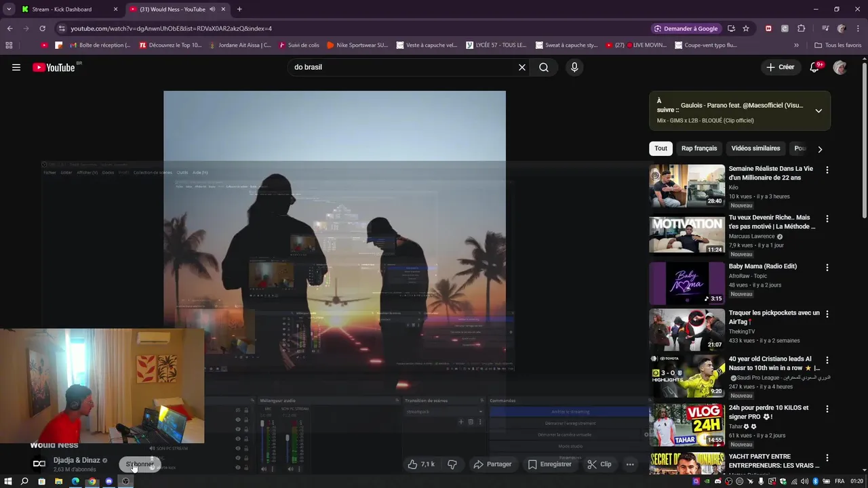868x488 pixels.
Task: Reload the page in Chrome
Action: click(42, 28)
